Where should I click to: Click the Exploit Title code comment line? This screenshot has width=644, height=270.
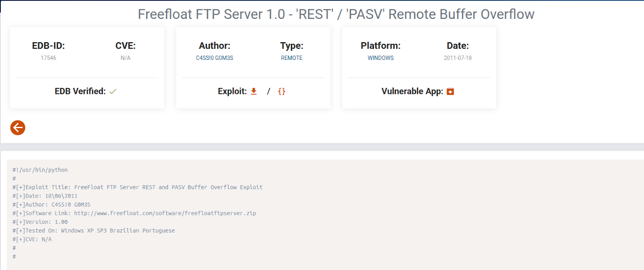point(137,187)
